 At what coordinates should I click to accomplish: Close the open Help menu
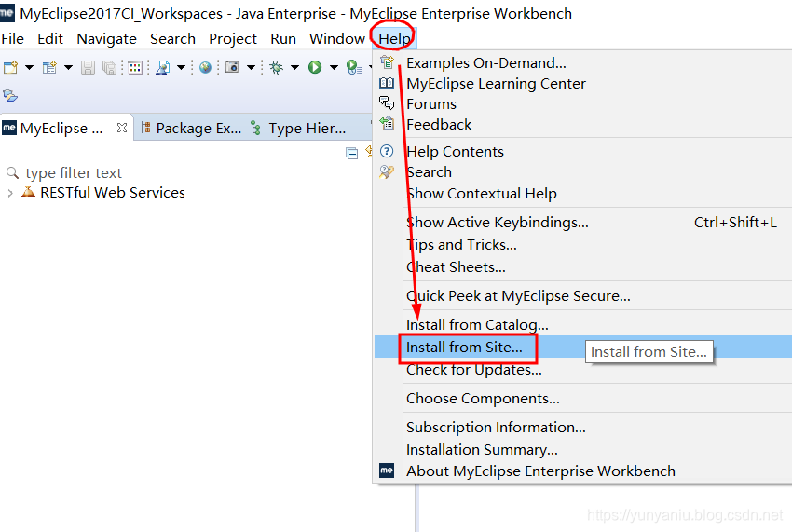pyautogui.click(x=394, y=39)
